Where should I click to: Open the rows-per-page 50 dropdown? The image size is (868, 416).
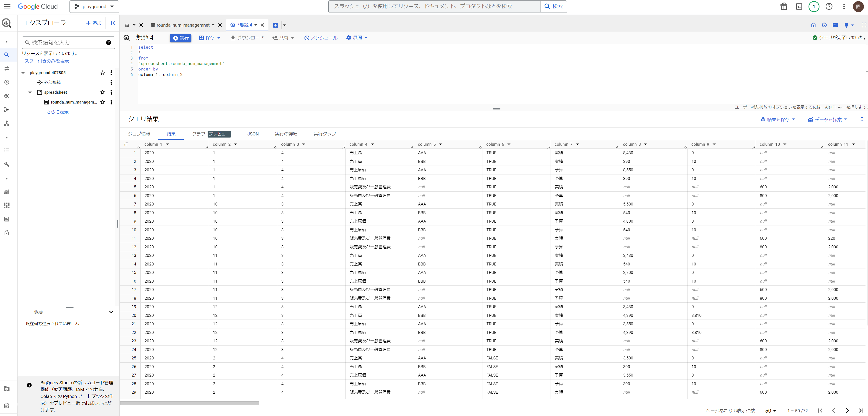click(770, 410)
